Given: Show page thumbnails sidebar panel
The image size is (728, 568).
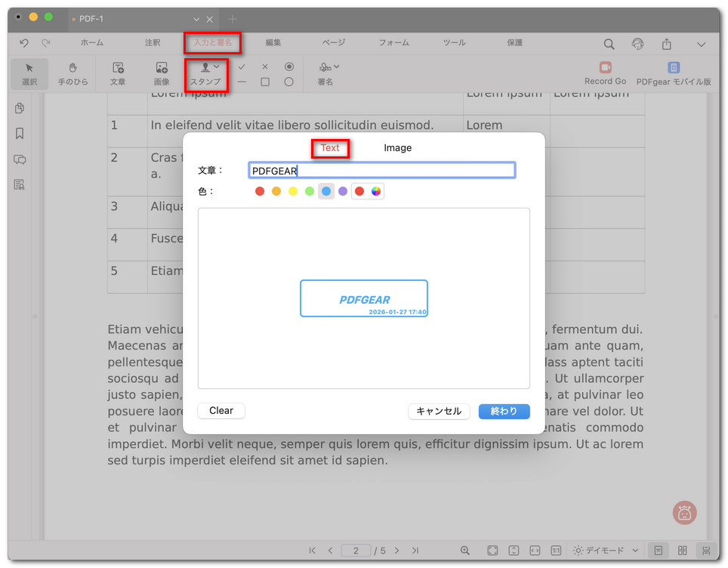Looking at the screenshot, I should tap(20, 108).
